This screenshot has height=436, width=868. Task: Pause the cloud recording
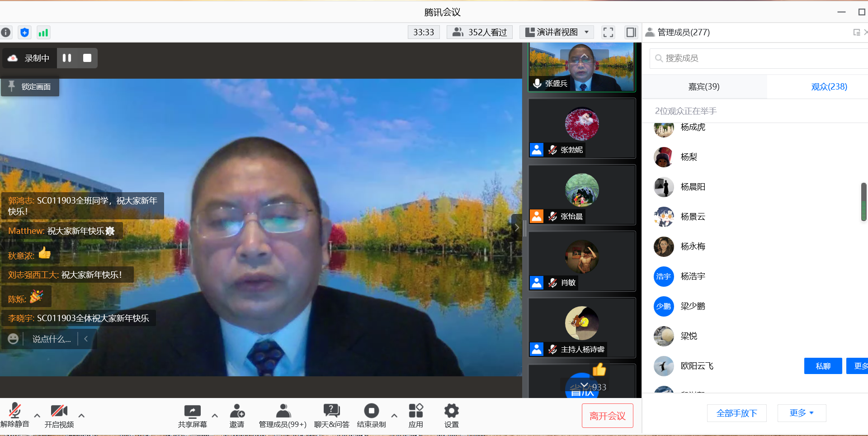(67, 58)
